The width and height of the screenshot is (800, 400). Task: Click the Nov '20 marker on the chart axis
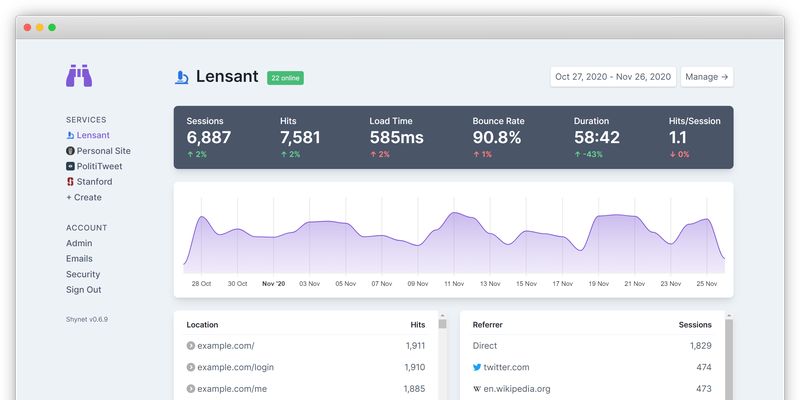273,284
